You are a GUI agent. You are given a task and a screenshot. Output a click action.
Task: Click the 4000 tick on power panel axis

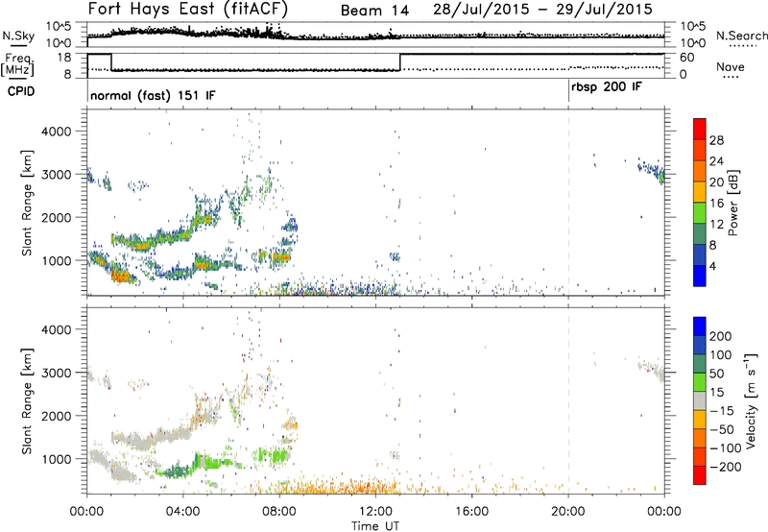[x=57, y=132]
